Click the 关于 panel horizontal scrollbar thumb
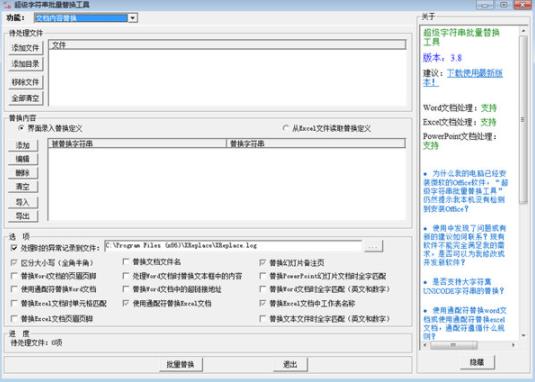This screenshot has height=382, width=535. (453, 345)
